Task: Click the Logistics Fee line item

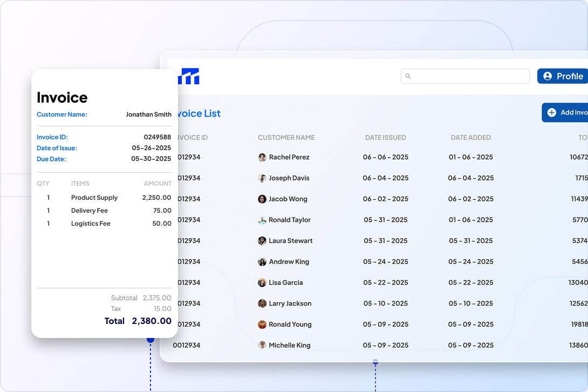Action: 91,224
